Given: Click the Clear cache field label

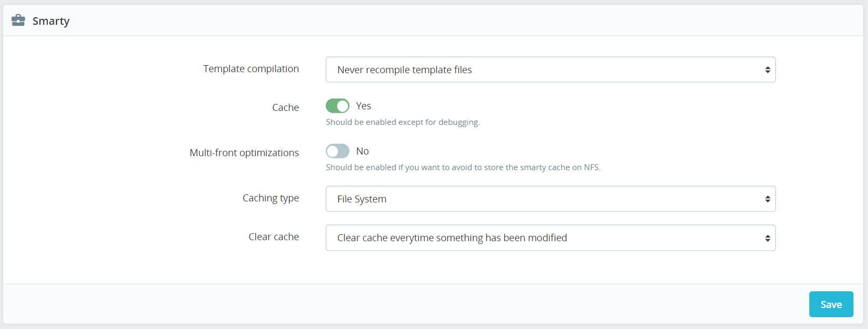Looking at the screenshot, I should 274,237.
